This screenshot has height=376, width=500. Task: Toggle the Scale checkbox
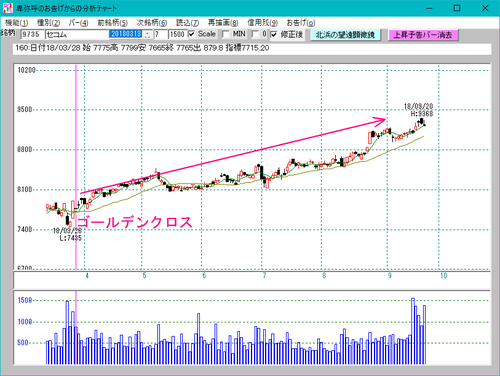pos(192,34)
